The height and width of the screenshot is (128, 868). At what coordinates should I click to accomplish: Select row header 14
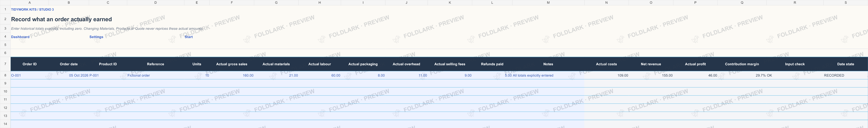[5, 124]
